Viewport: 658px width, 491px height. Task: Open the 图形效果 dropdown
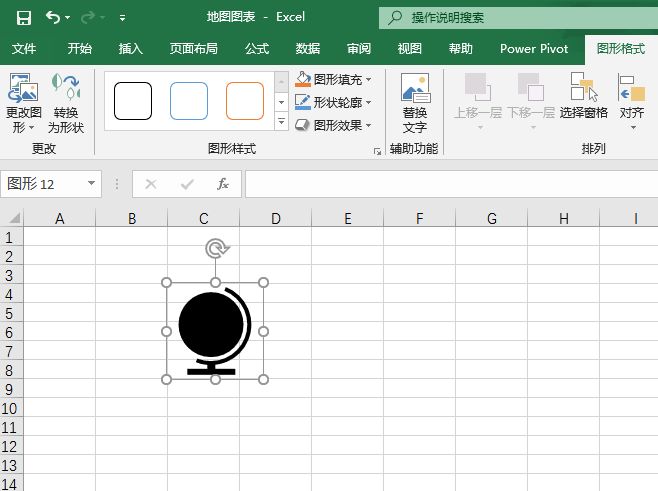coord(368,125)
